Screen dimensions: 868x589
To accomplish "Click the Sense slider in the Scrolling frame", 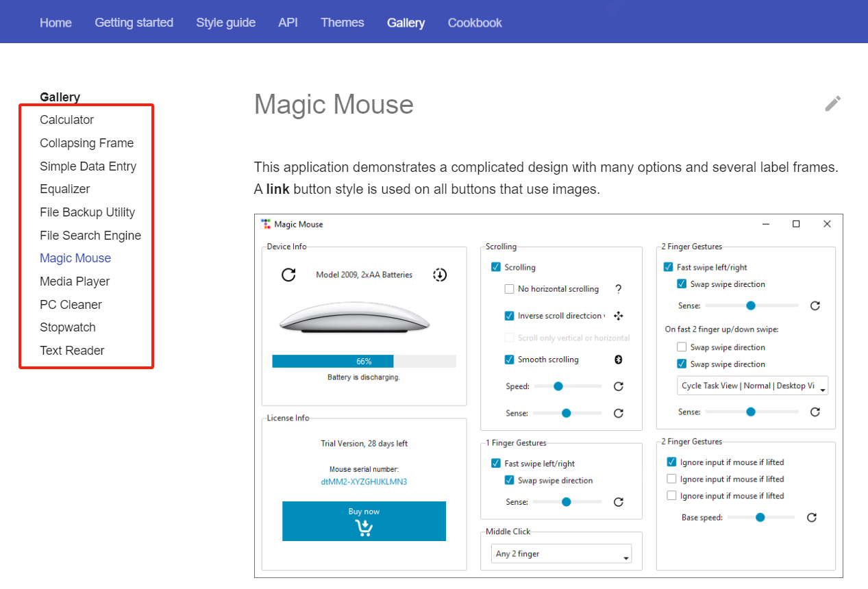I will tap(567, 413).
